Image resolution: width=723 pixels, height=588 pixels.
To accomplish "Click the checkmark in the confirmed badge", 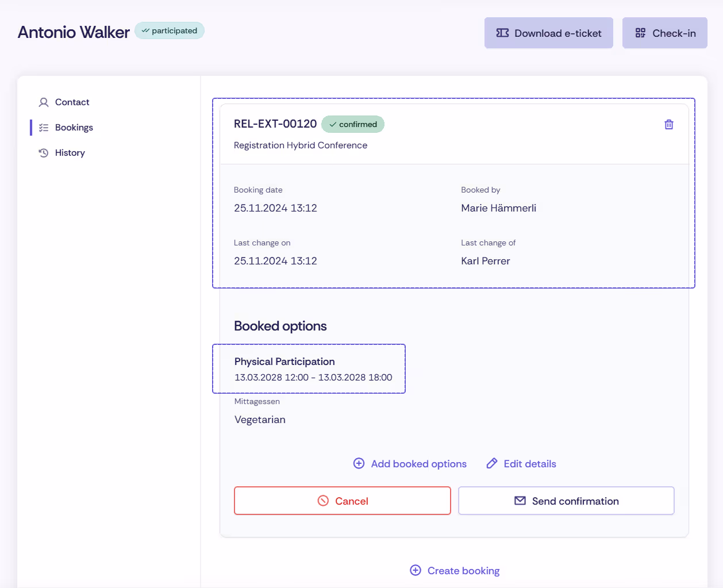I will click(333, 124).
